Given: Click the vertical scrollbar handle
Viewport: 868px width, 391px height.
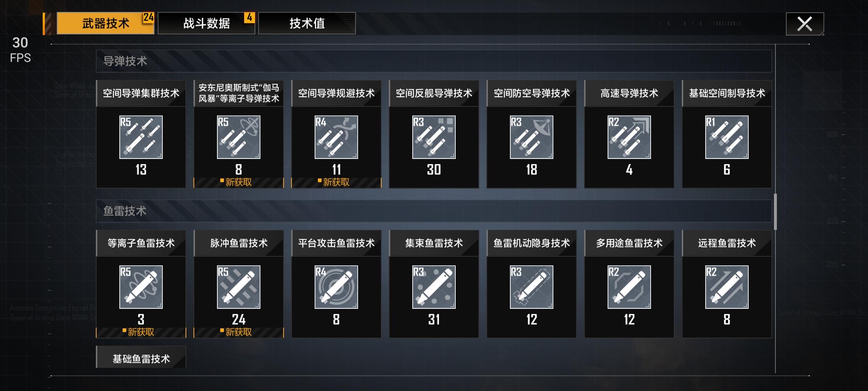Looking at the screenshot, I should (775, 212).
